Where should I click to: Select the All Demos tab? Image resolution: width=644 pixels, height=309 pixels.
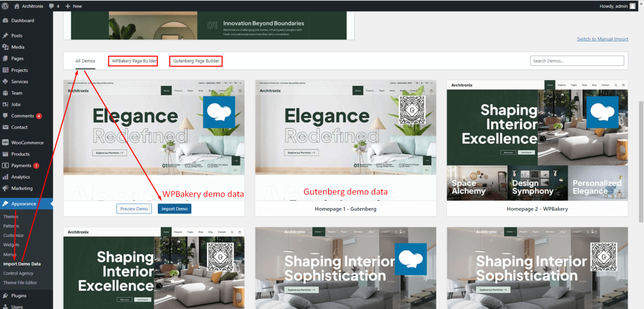click(x=85, y=61)
